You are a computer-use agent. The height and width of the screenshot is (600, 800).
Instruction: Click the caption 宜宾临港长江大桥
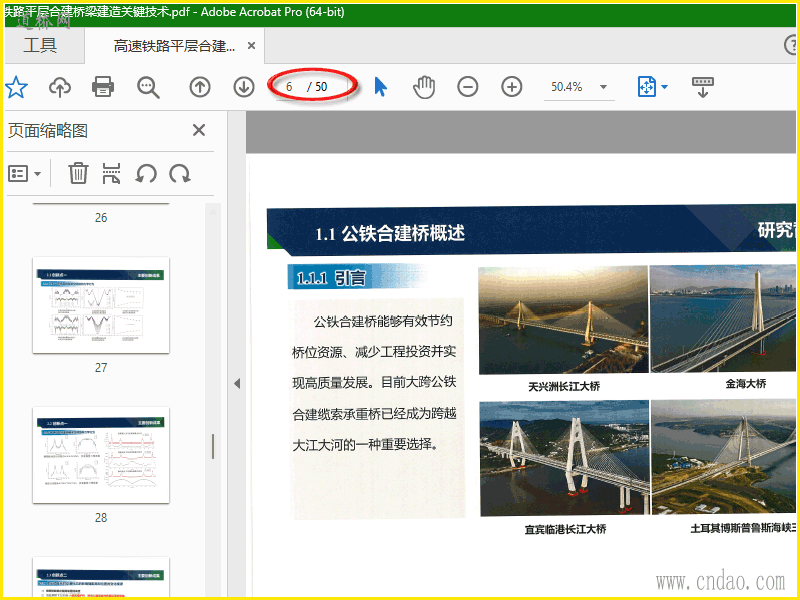[x=565, y=529]
